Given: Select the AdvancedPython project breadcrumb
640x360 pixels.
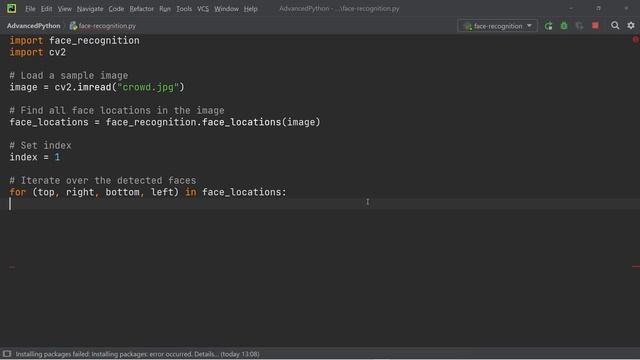Looking at the screenshot, I should pyautogui.click(x=33, y=26).
